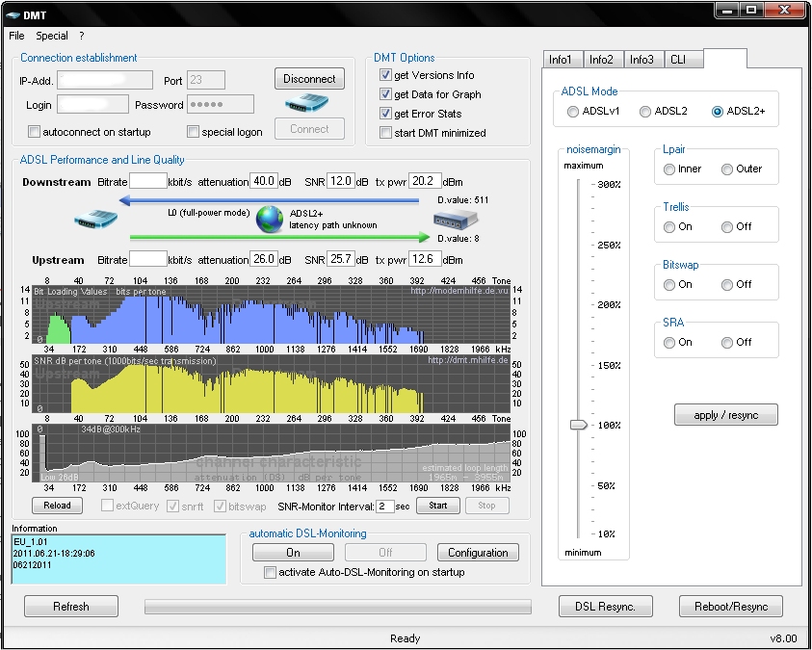Turn Trellis On
Image resolution: width=812 pixels, height=650 pixels.
click(669, 227)
